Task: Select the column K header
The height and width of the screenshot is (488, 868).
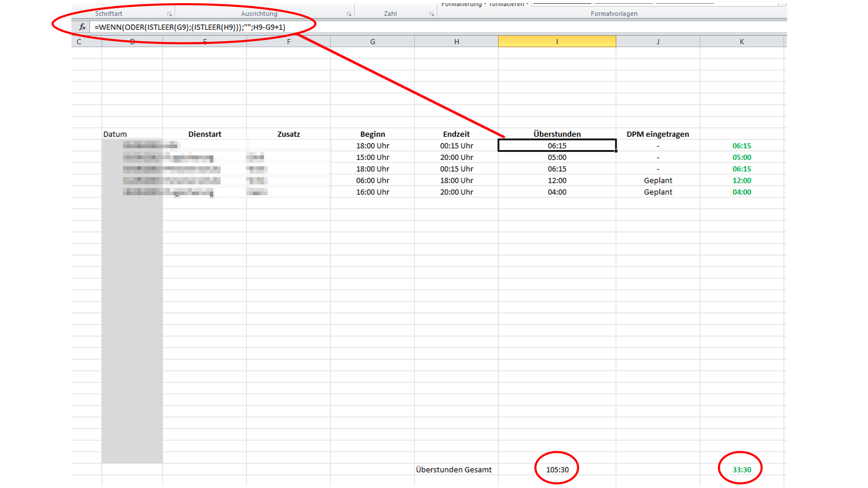Action: (741, 41)
